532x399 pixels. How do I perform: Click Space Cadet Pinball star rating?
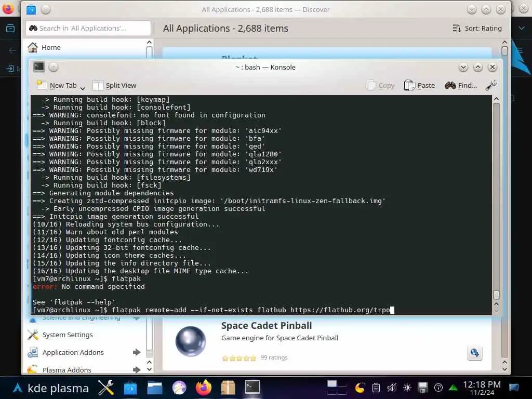coord(239,358)
